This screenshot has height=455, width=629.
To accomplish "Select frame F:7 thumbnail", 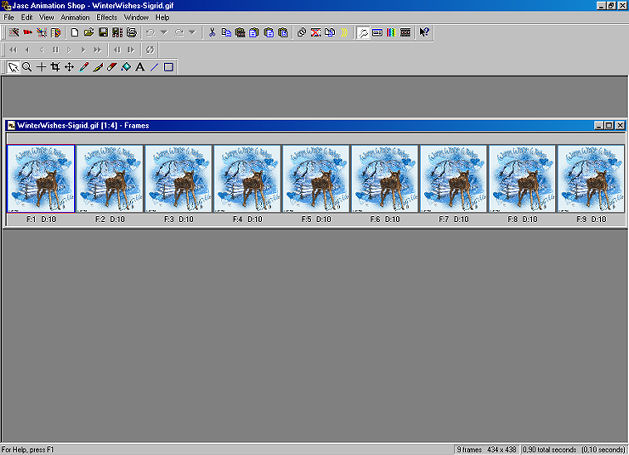I will point(454,179).
